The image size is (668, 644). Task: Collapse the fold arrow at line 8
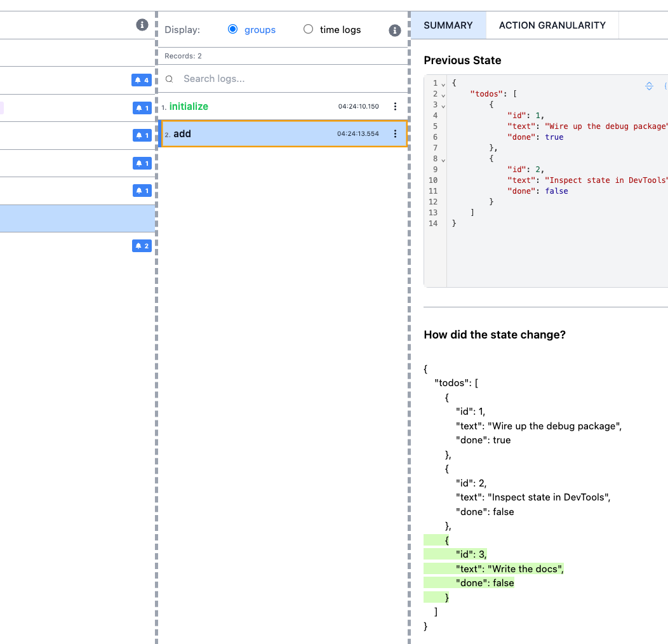[443, 160]
